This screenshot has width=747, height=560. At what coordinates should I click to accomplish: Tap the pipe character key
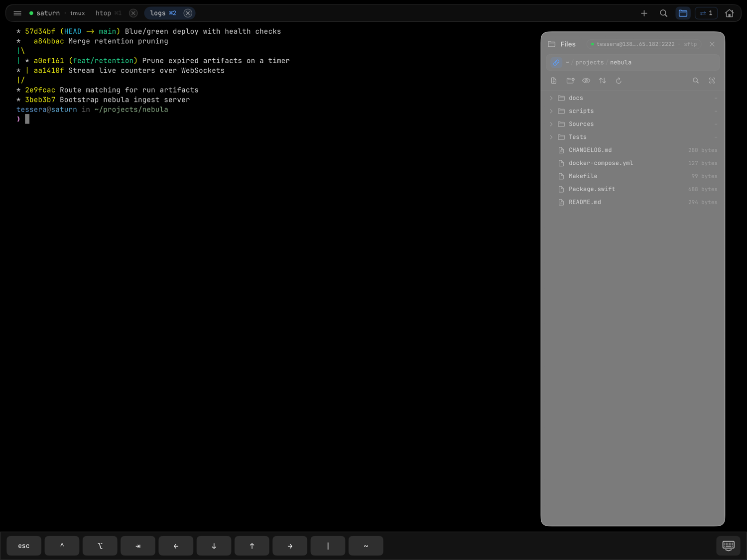[x=328, y=546]
